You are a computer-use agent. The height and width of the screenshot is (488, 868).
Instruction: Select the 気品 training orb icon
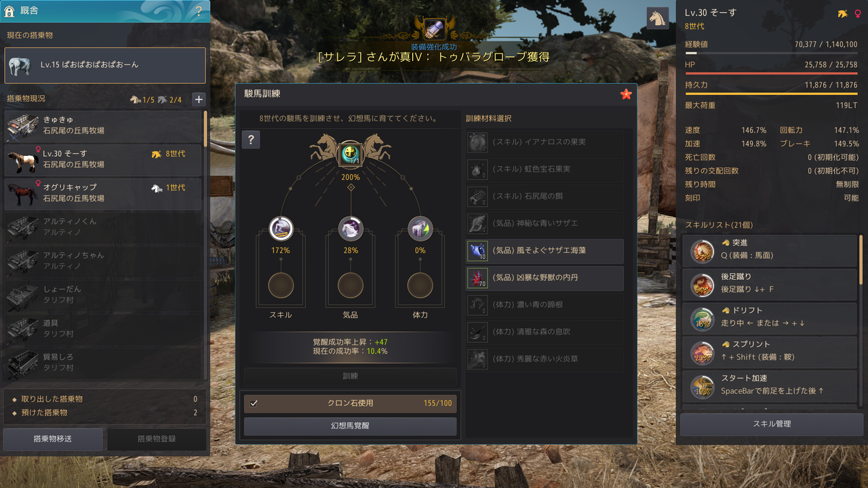pos(351,228)
